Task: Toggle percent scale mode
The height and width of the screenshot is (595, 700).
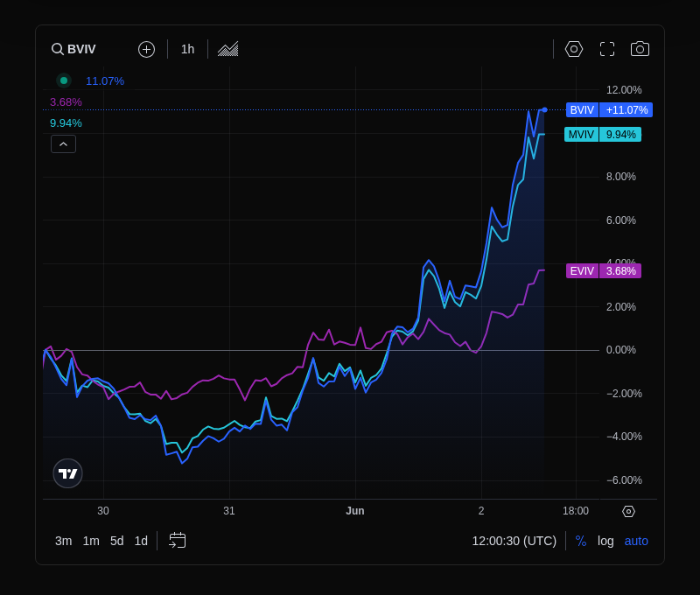Action: (581, 541)
